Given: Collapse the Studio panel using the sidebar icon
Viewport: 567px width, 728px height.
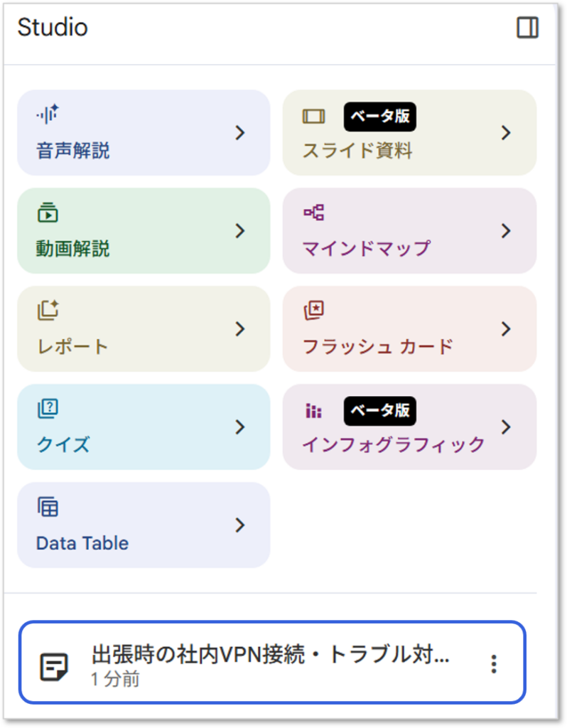Looking at the screenshot, I should 527,28.
